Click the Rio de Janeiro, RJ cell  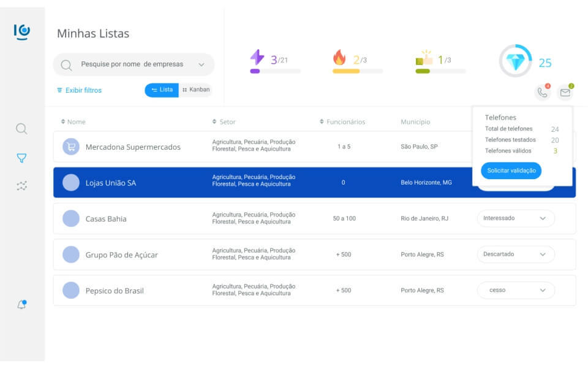point(424,218)
